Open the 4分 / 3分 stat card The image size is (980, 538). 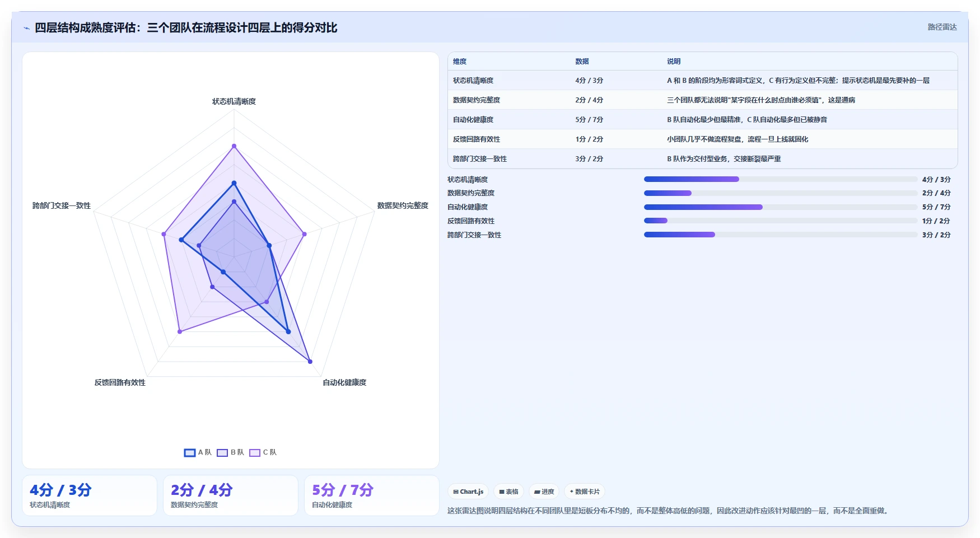90,495
